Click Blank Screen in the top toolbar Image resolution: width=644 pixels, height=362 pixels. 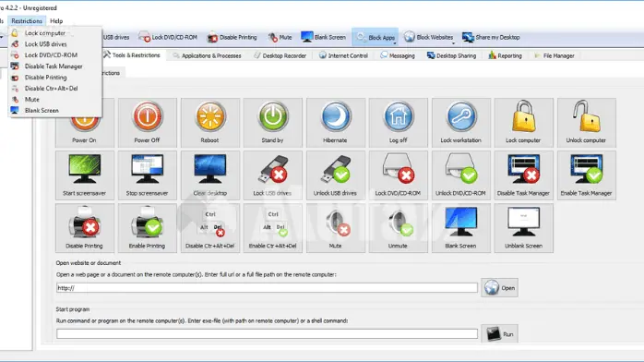324,37
